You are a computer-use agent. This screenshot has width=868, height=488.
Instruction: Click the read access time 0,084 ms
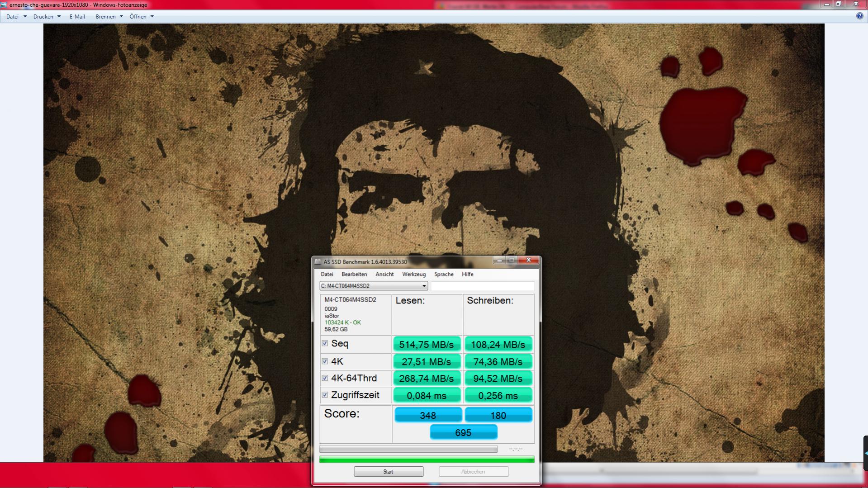coord(427,396)
